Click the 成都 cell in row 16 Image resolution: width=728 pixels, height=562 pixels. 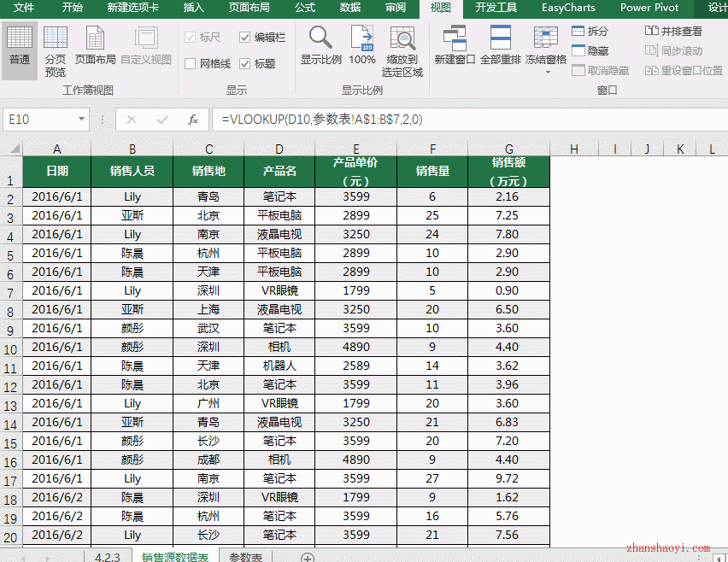click(x=208, y=460)
